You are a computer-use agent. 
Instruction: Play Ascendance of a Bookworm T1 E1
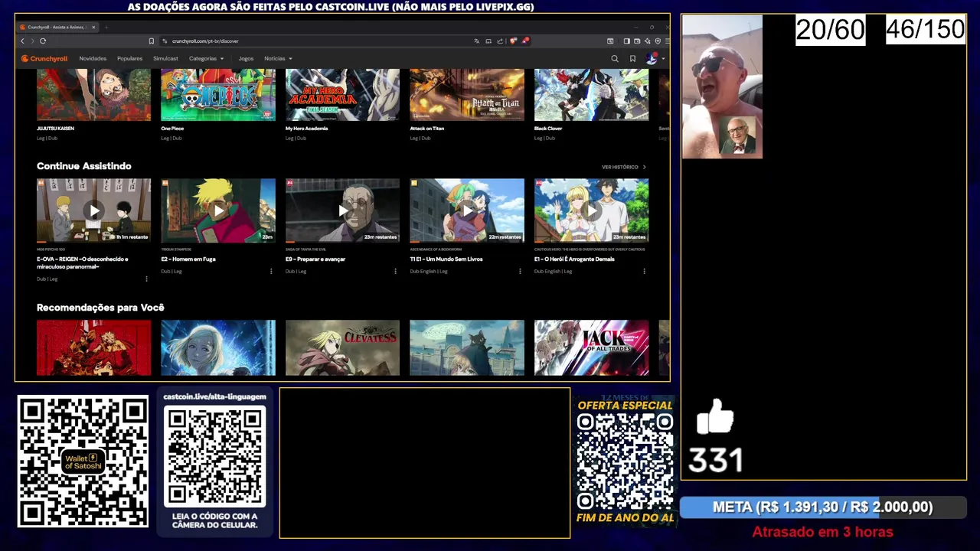[467, 210]
